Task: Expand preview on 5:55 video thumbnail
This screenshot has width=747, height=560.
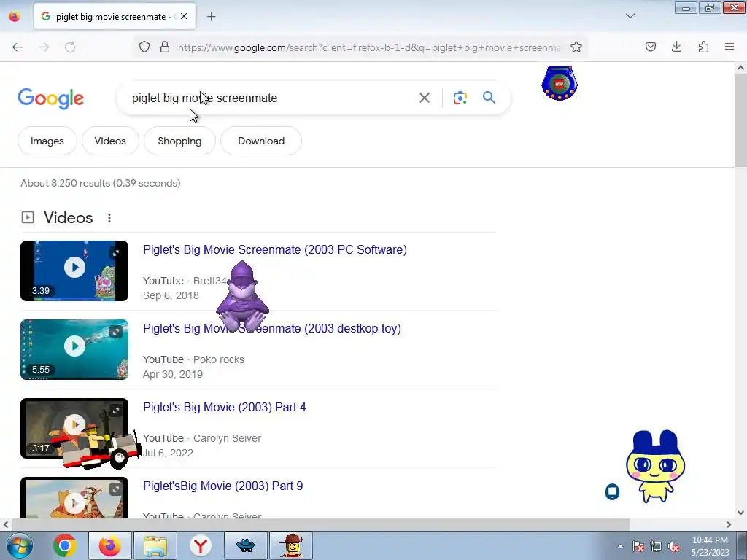Action: coord(116,332)
